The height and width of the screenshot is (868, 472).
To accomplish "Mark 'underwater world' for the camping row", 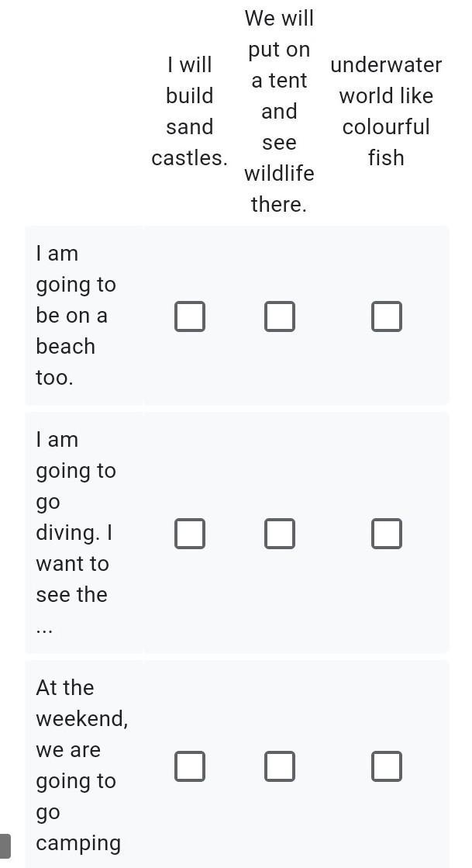I will tap(386, 766).
